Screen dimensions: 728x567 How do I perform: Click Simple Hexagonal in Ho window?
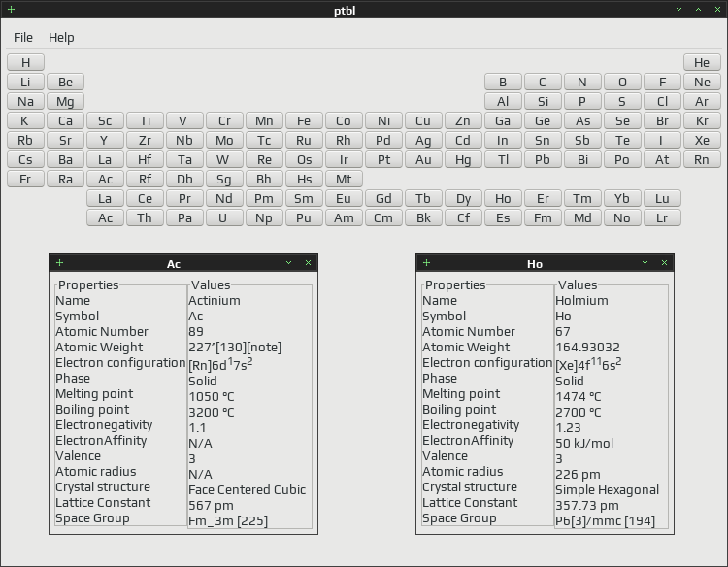[608, 490]
